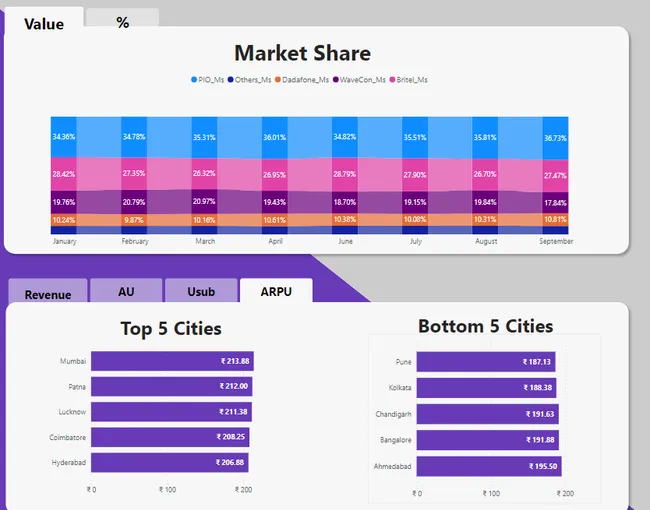Click the June 10.38% Dadafone segment

(344, 220)
